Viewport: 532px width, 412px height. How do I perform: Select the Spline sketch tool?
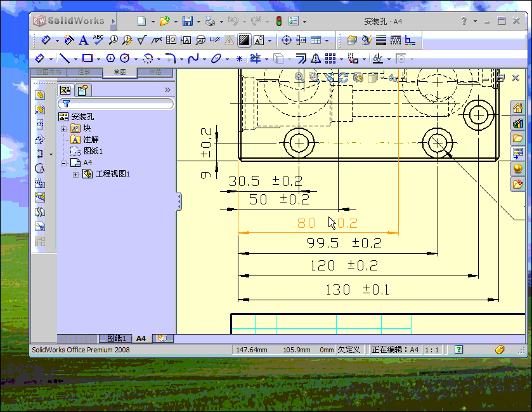[x=193, y=59]
